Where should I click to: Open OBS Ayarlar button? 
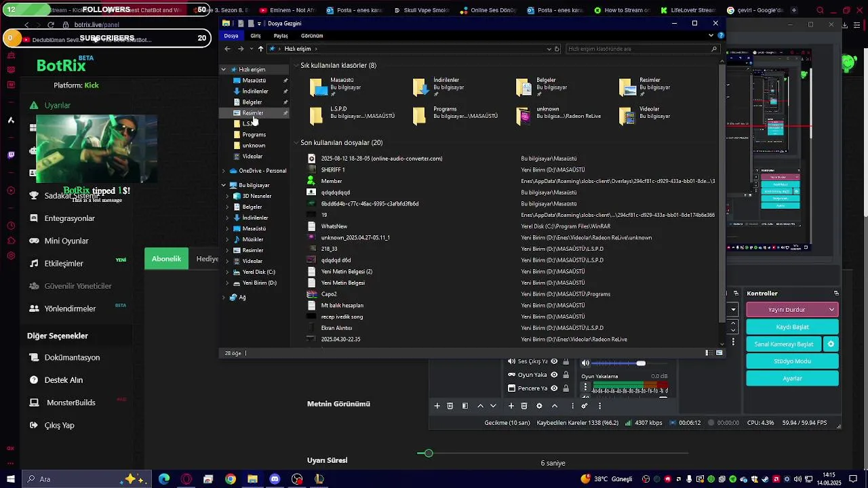click(x=792, y=379)
